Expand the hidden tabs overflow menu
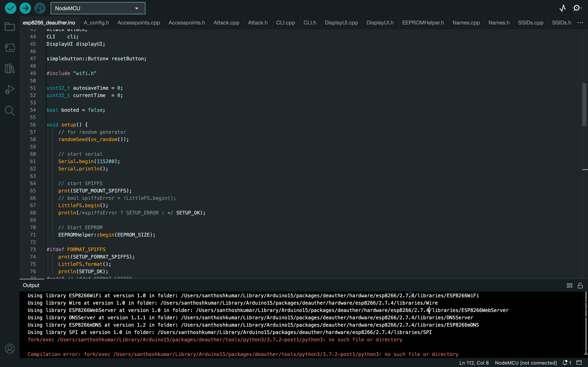 [580, 22]
